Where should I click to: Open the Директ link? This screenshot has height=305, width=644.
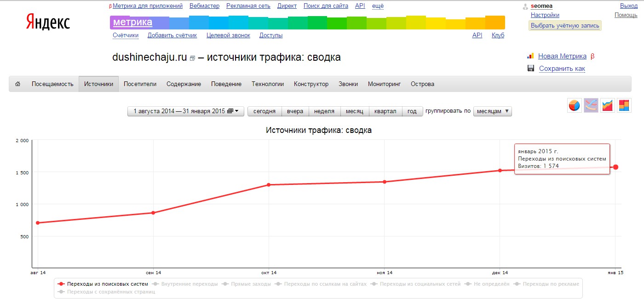287,6
